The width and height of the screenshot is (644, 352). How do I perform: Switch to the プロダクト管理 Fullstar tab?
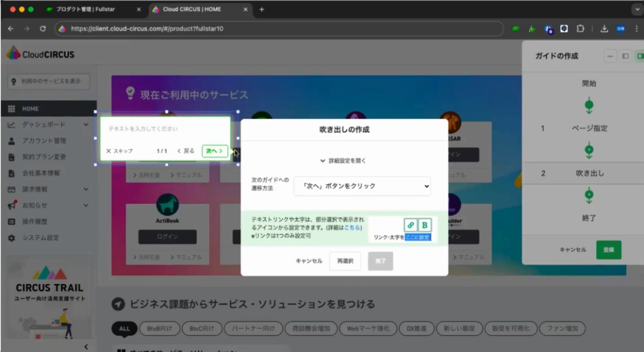click(91, 10)
